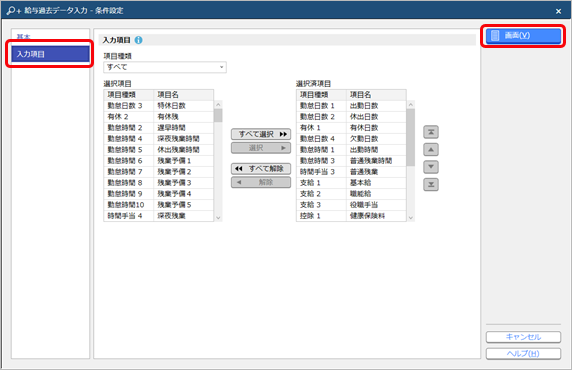Move selected item up one row
This screenshot has height=370, width=572.
point(431,150)
